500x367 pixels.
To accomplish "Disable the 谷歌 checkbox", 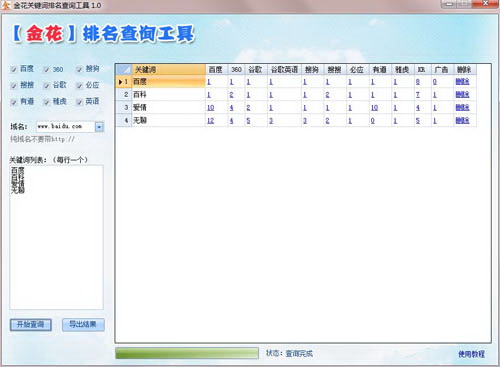I will point(47,85).
